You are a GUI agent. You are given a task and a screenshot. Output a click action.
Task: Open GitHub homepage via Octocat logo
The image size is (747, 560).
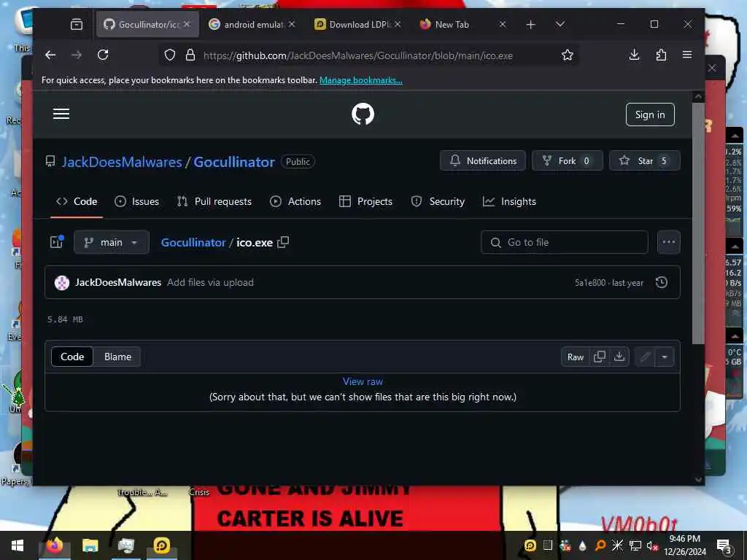click(x=363, y=114)
